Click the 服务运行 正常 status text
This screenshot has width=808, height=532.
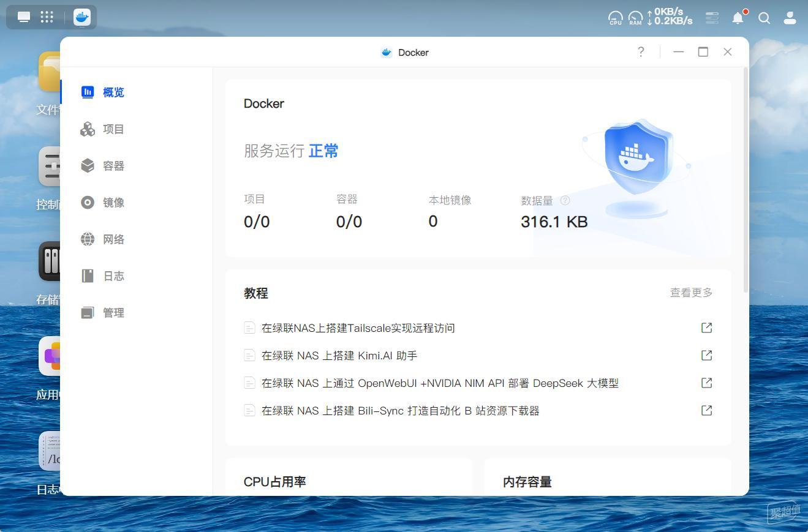click(291, 151)
